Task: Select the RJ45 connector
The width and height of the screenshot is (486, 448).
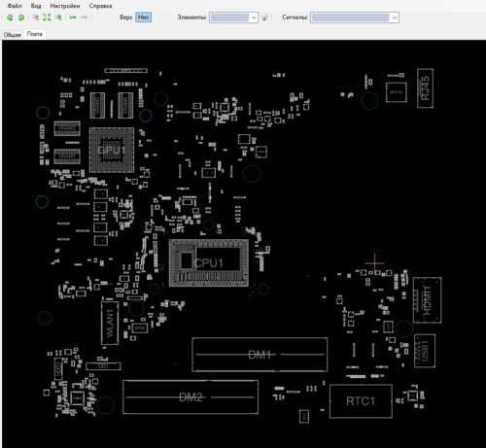Action: 425,88
